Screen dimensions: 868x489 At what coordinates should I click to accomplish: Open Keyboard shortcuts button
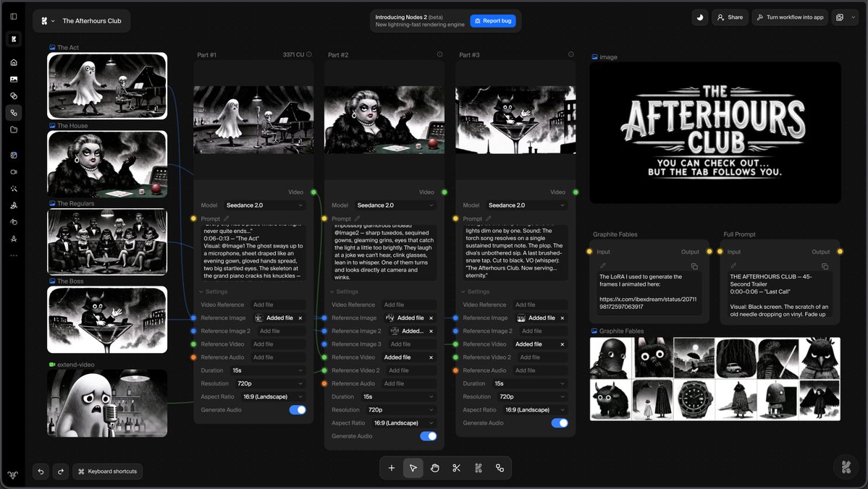pyautogui.click(x=107, y=472)
